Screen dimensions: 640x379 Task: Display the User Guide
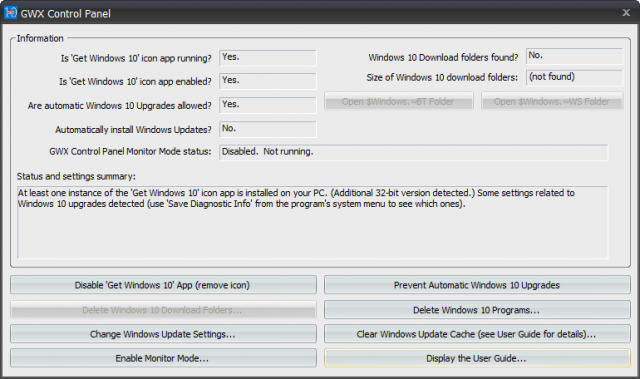(477, 358)
